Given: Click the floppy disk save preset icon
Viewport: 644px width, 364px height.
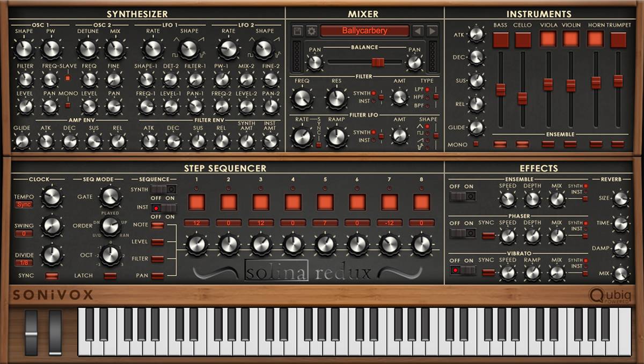Looking at the screenshot, I should click(x=298, y=31).
